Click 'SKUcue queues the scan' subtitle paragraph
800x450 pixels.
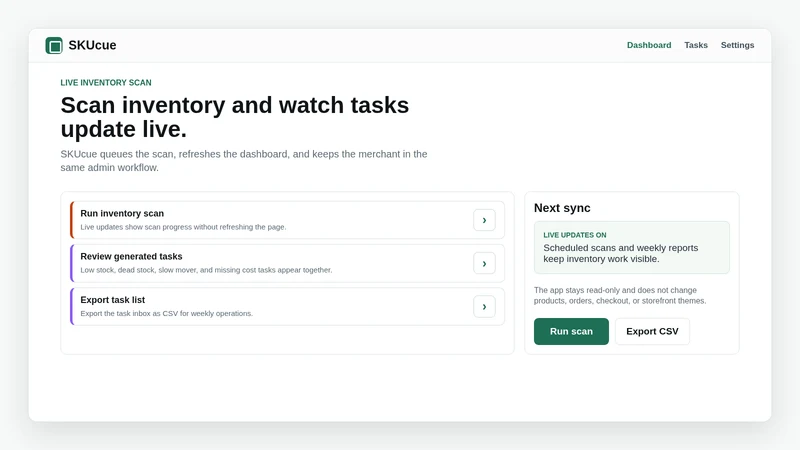244,161
